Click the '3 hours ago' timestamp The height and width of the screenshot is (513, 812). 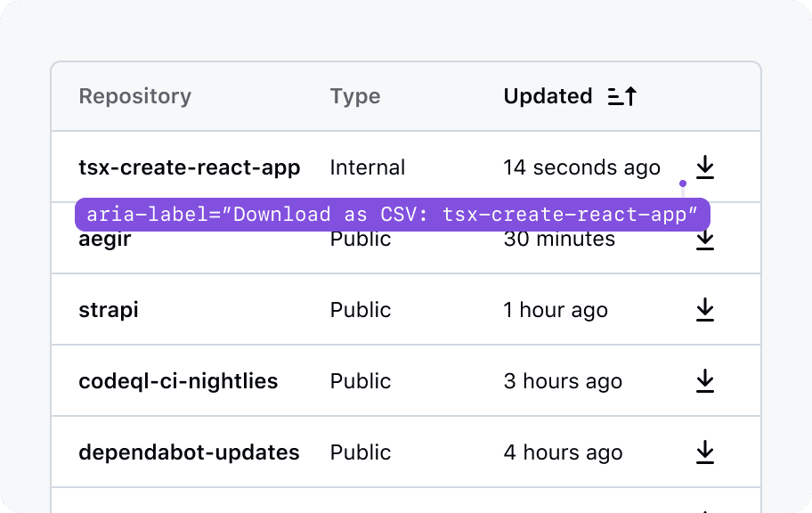point(563,381)
